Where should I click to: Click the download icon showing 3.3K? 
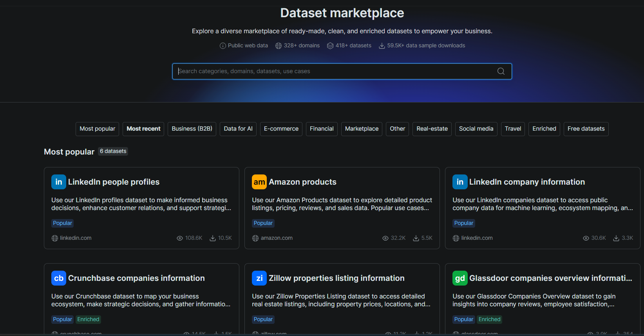tap(616, 238)
